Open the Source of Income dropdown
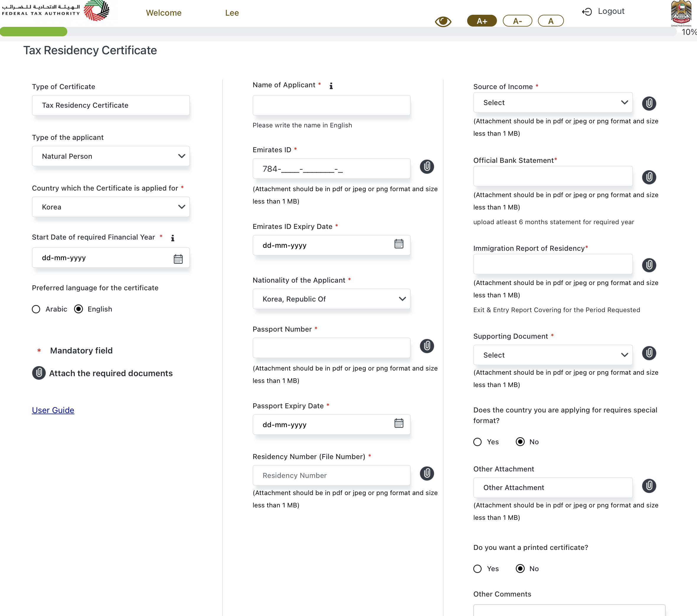This screenshot has height=616, width=697. click(x=552, y=103)
